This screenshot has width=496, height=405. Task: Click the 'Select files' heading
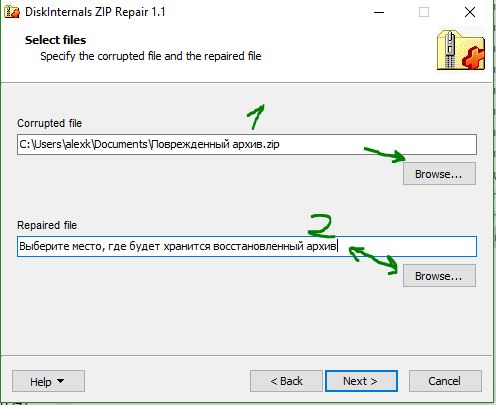coord(55,40)
